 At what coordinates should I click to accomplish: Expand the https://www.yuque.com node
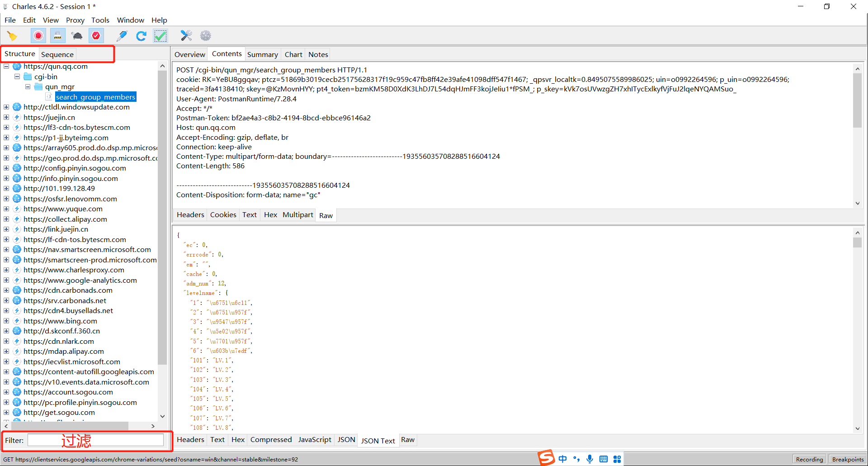tap(6, 209)
